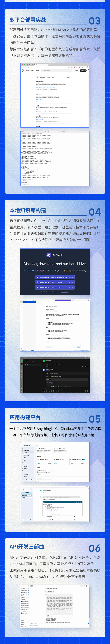Image resolution: width=110 pixels, height=644 pixels.
Task: Open the Models link in Ollama header
Action: tap(38, 70)
